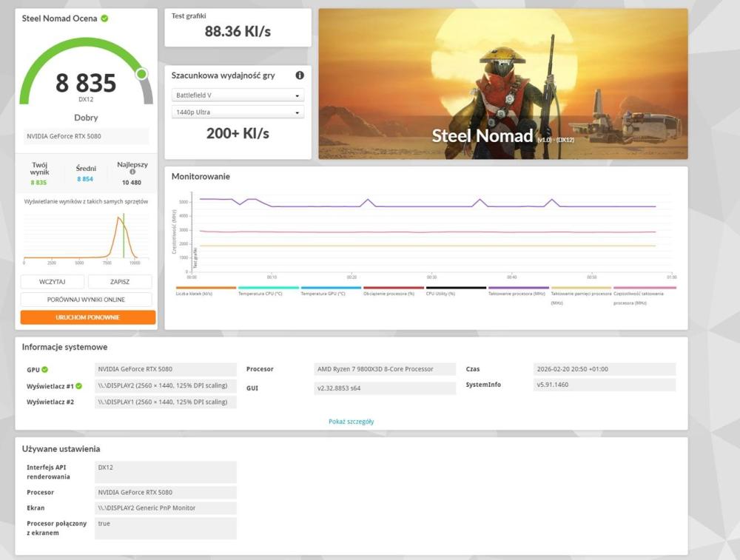The height and width of the screenshot is (560, 740).
Task: Expand the 1440p Ultra resolution dropdown
Action: point(238,112)
